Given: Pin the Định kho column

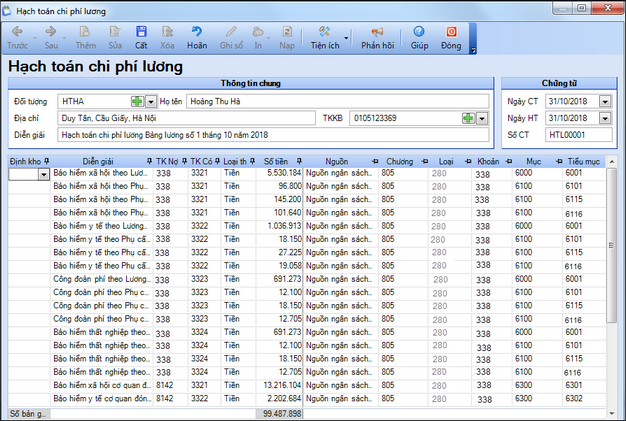Looking at the screenshot, I should pos(47,161).
